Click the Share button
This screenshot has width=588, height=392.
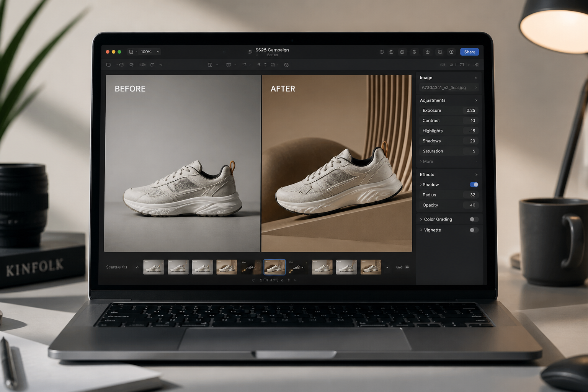(469, 52)
